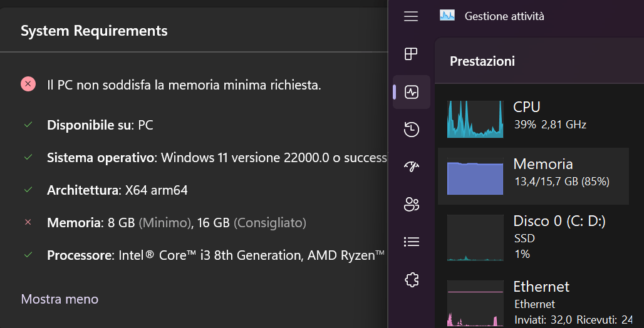The image size is (644, 328).
Task: Select the Performance tab icon in Task Manager
Action: 411,92
